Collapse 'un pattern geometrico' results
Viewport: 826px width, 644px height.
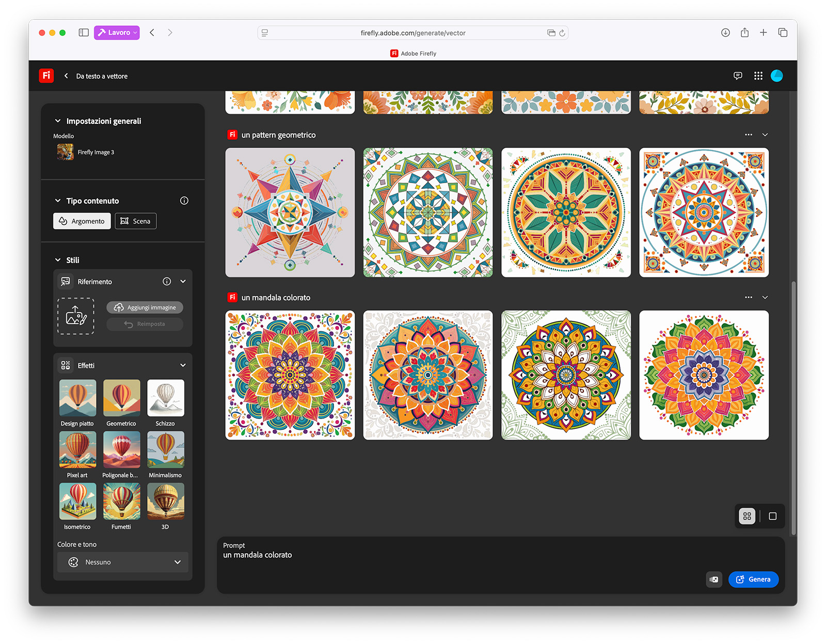[x=765, y=135]
